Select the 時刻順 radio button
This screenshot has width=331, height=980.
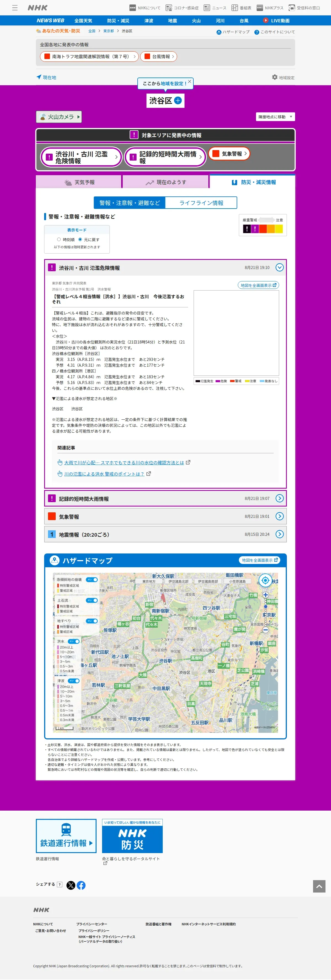[x=58, y=240]
